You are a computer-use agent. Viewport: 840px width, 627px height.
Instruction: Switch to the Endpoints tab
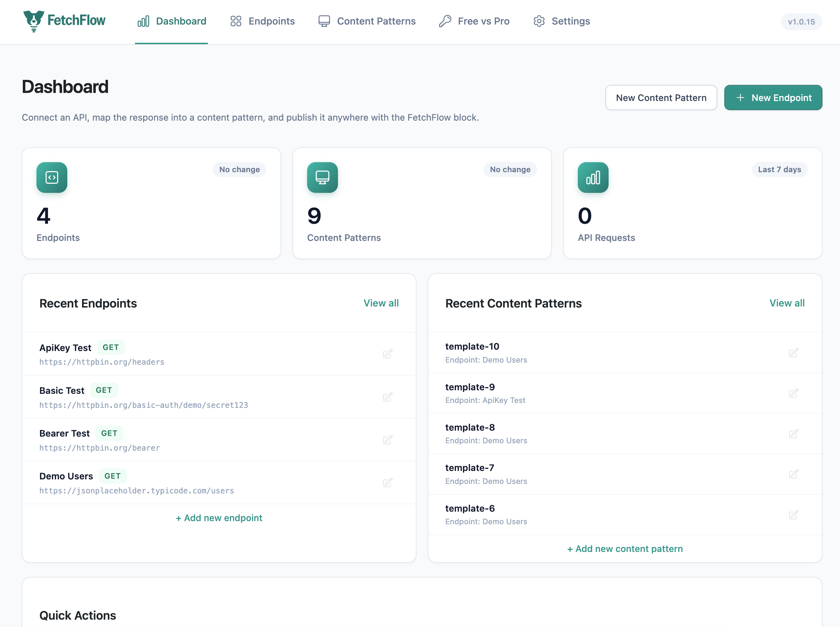coord(262,22)
